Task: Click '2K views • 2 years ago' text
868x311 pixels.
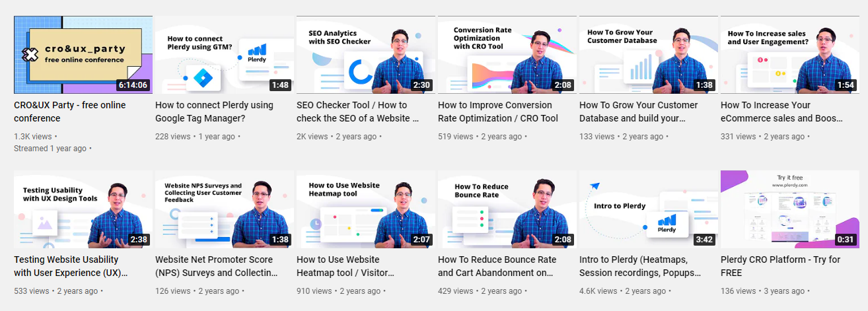Action: (337, 137)
